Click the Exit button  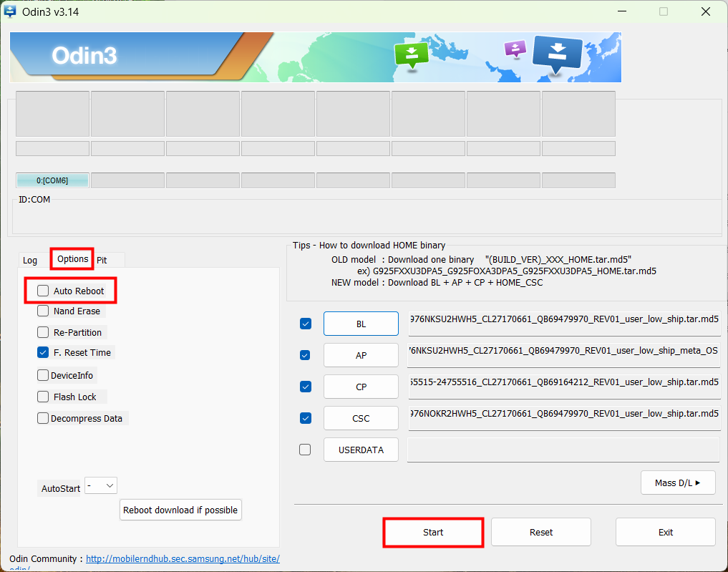(665, 532)
